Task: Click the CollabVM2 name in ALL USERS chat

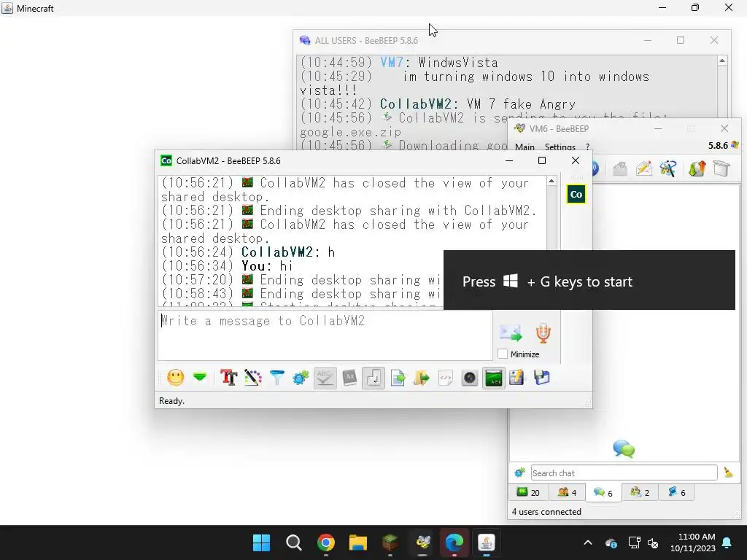Action: (415, 104)
